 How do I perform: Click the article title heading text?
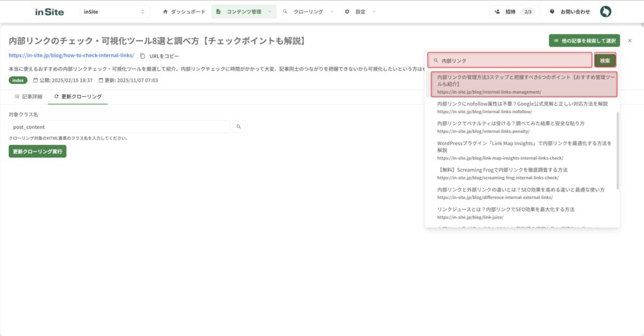[158, 41]
